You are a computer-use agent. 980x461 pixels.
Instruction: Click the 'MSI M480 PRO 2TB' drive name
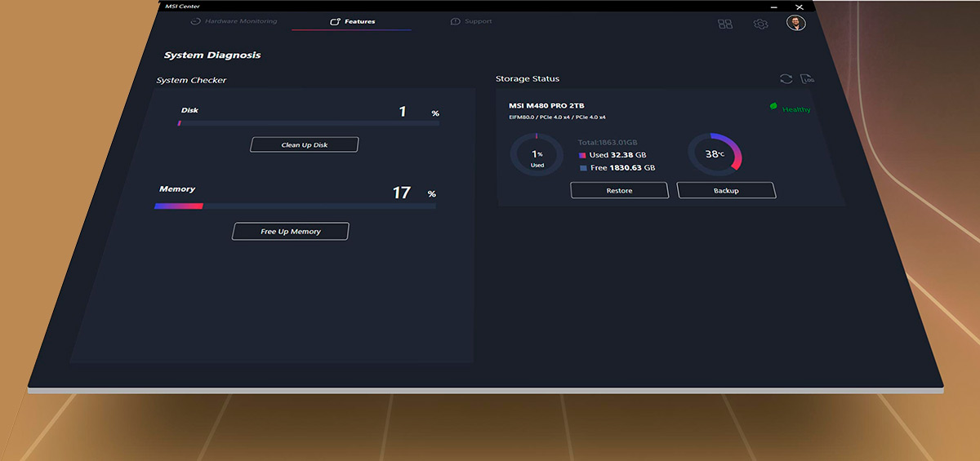pos(546,106)
